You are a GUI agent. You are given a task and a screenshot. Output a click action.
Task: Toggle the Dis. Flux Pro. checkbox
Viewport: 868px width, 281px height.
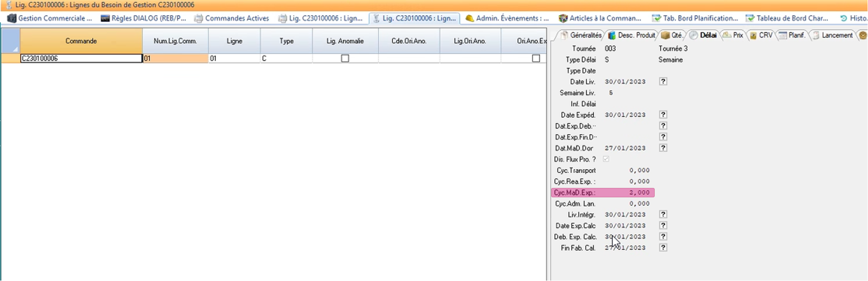tap(606, 159)
